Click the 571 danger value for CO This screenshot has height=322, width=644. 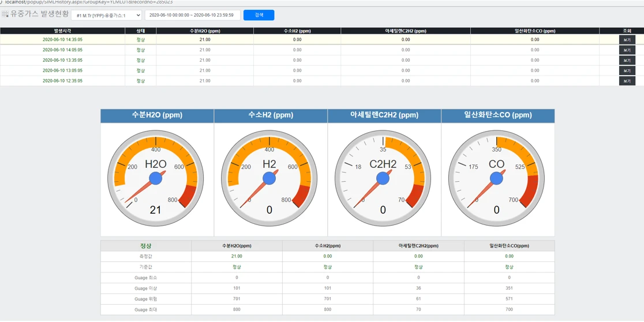coord(510,299)
